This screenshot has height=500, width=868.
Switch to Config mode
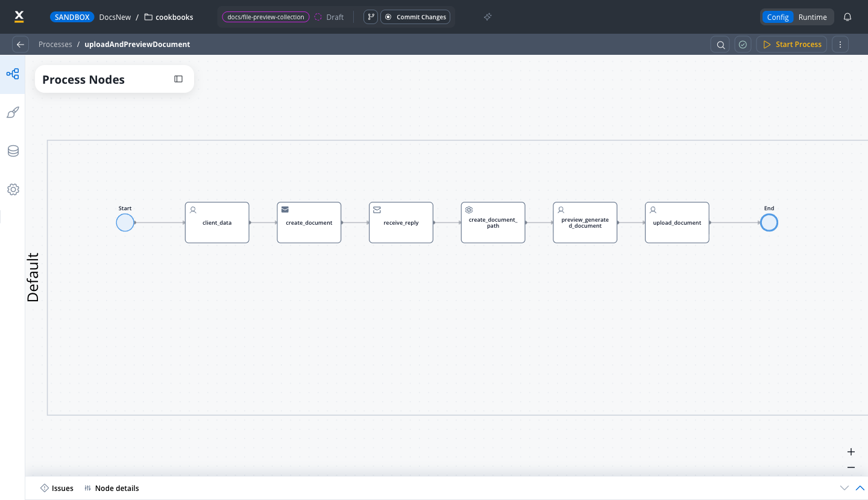(778, 17)
